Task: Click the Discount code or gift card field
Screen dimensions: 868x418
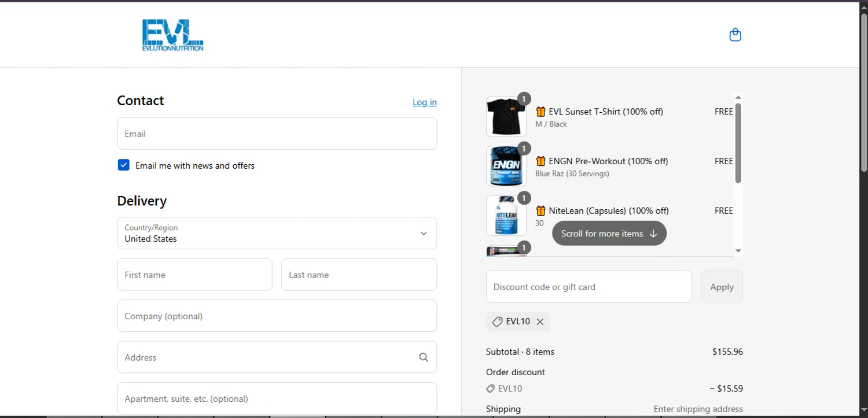Action: tap(589, 287)
